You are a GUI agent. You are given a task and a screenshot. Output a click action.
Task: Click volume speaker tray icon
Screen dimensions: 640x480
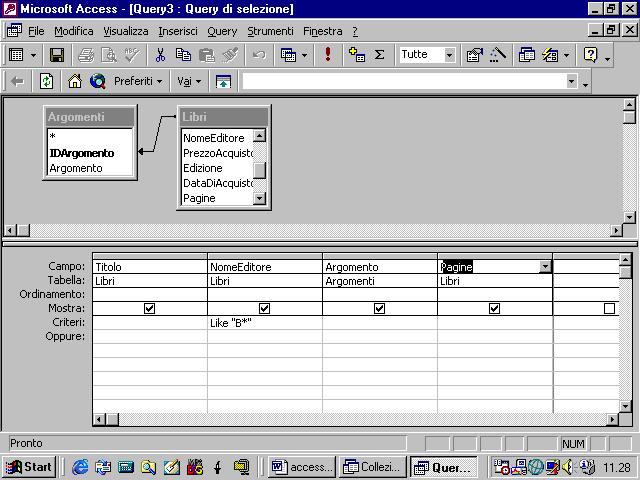tap(568, 467)
